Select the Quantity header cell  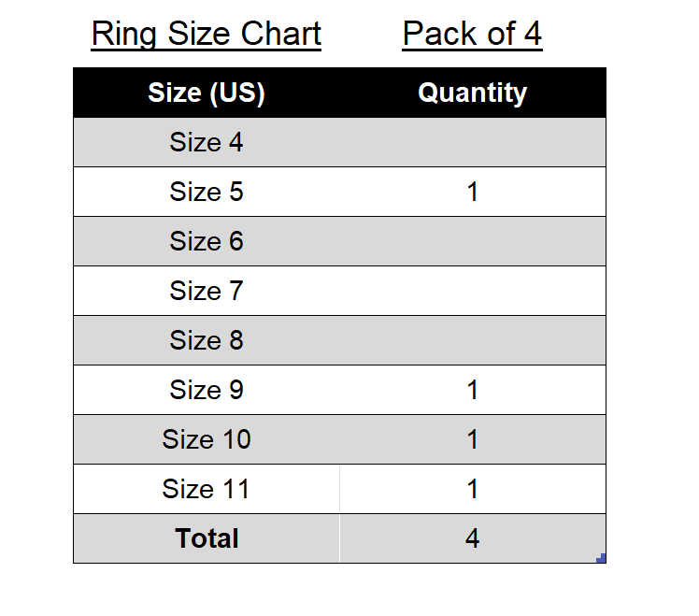pos(472,93)
